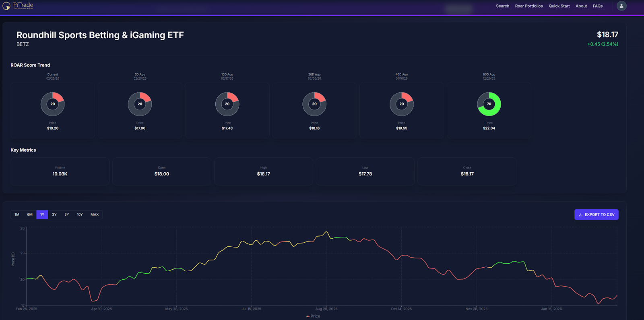Click the 20D Ago price $18.16
Viewport: 644px width, 320px height.
coord(314,128)
